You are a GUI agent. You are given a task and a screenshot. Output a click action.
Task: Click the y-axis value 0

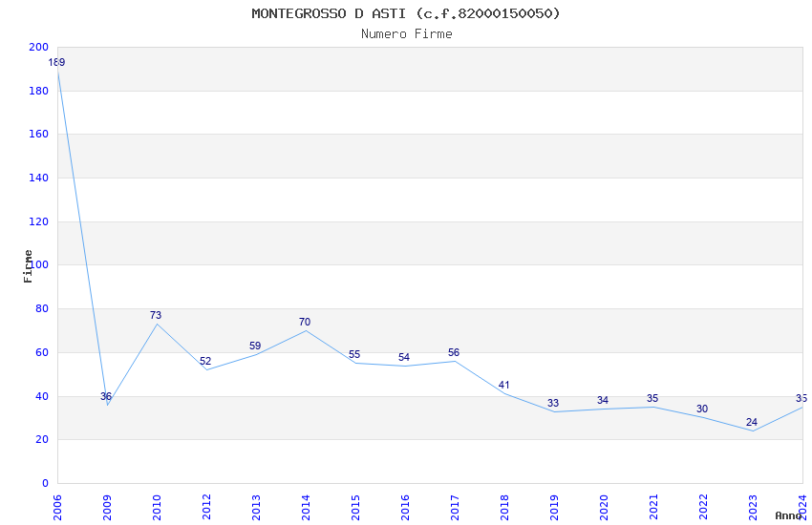click(46, 484)
